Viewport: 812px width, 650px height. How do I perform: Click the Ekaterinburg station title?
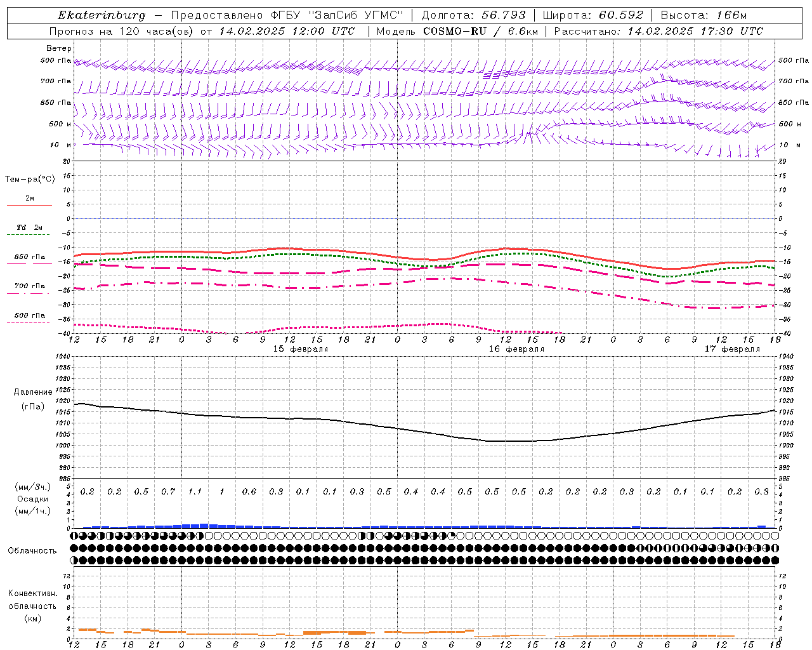101,15
